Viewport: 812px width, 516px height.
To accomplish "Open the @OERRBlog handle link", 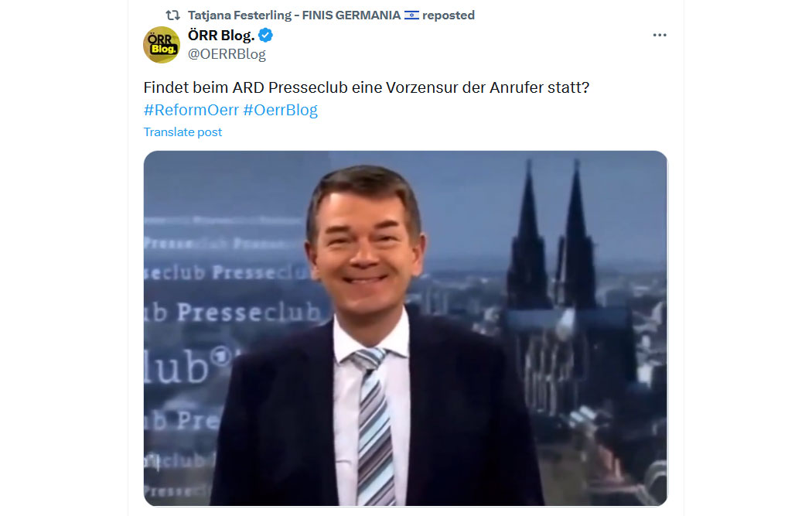I will pyautogui.click(x=227, y=54).
